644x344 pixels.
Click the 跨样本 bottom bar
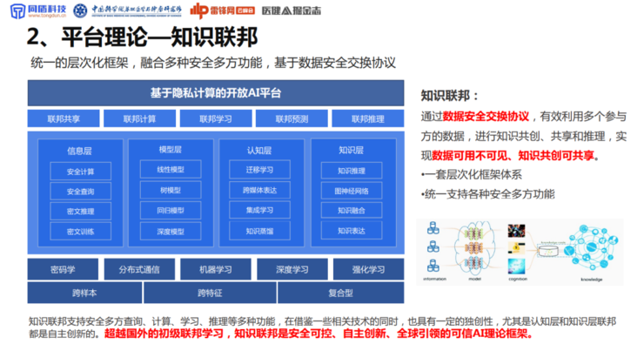(84, 293)
